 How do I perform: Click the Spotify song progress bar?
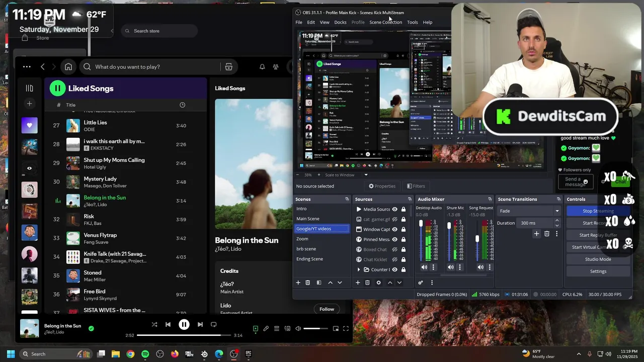pos(184,335)
